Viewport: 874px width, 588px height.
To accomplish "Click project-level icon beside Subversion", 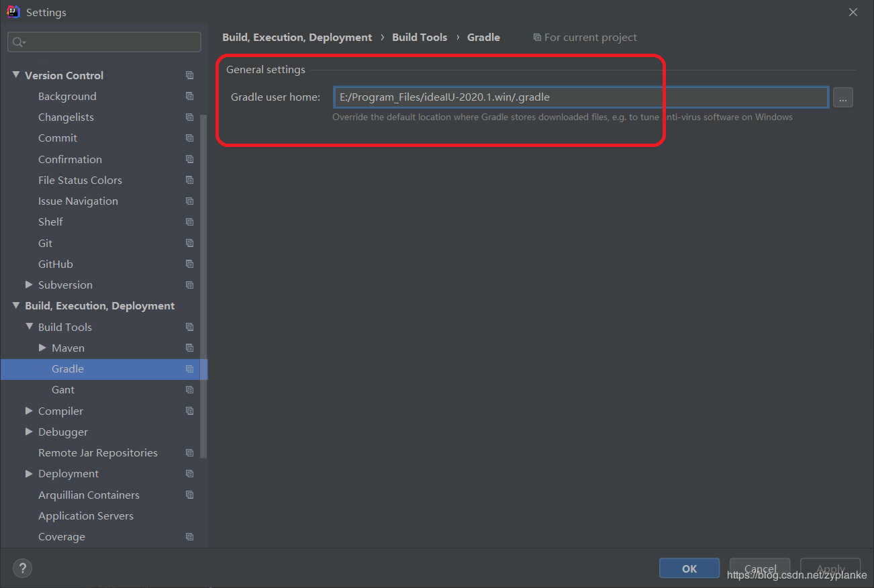I will pos(190,285).
